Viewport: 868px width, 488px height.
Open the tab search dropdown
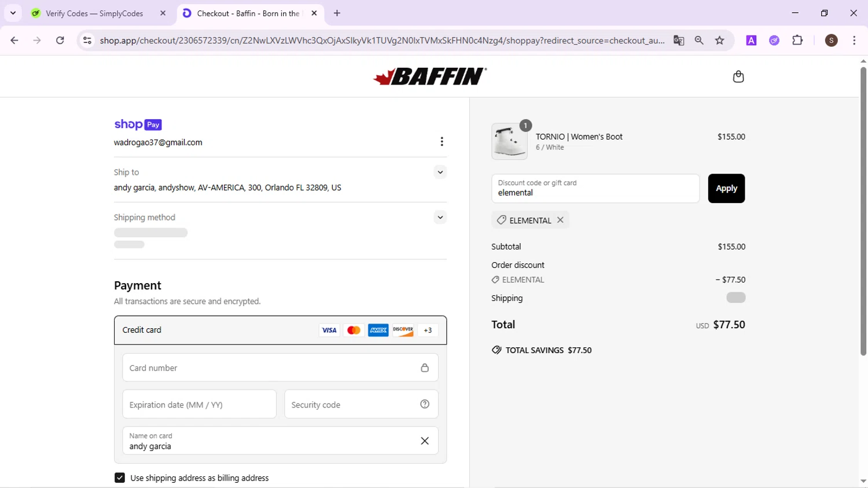coord(13,13)
